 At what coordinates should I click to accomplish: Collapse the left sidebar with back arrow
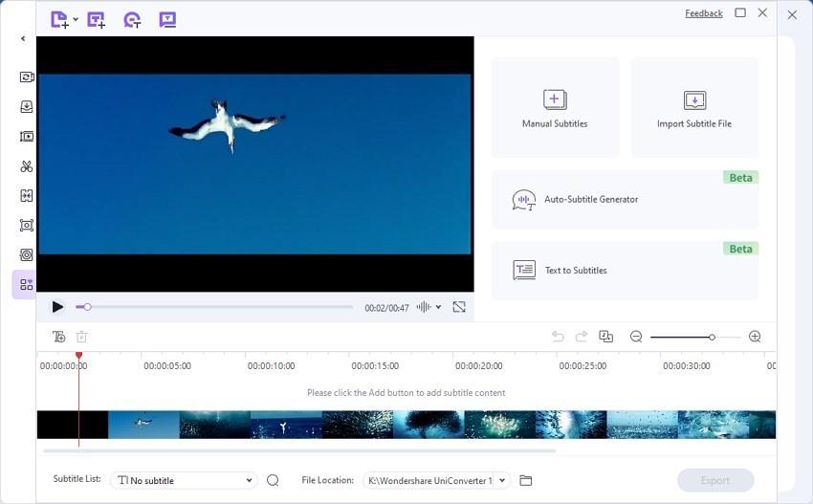coord(23,39)
